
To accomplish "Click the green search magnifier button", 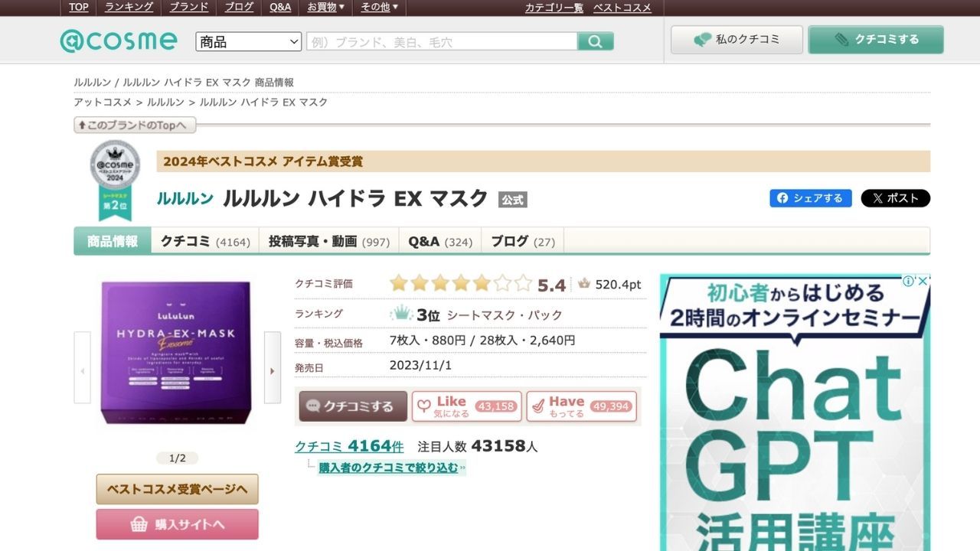I will tap(596, 41).
